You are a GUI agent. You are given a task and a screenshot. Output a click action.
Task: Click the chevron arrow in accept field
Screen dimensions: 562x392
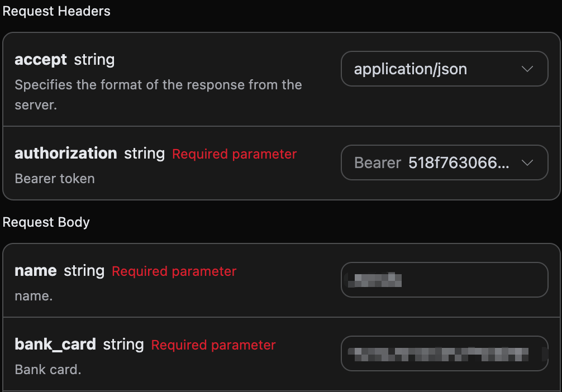527,69
